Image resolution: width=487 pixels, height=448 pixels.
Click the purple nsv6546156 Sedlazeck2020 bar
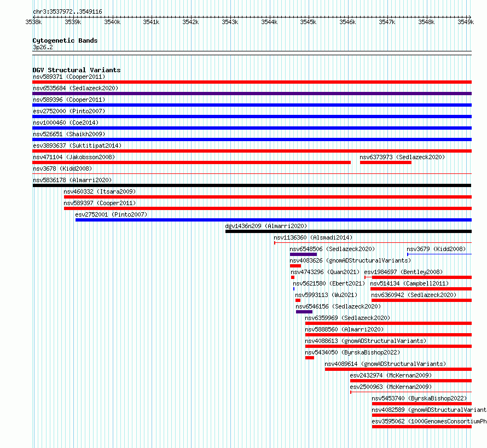click(304, 312)
